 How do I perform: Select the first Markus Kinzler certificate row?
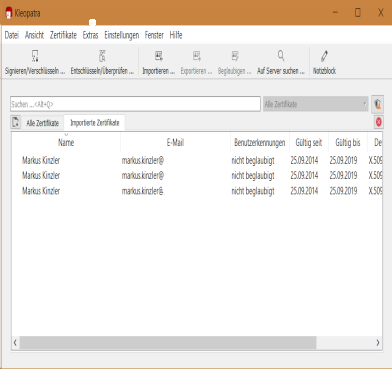point(197,160)
